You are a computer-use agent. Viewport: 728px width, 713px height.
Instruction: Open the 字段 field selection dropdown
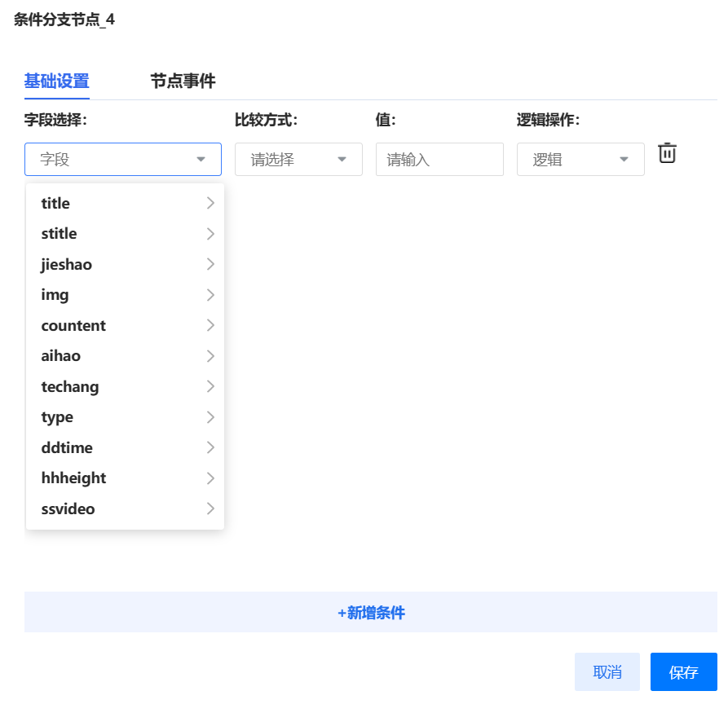(x=123, y=160)
